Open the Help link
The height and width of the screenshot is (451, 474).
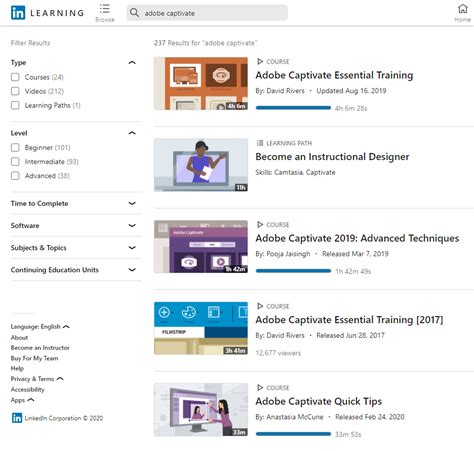[x=17, y=368]
